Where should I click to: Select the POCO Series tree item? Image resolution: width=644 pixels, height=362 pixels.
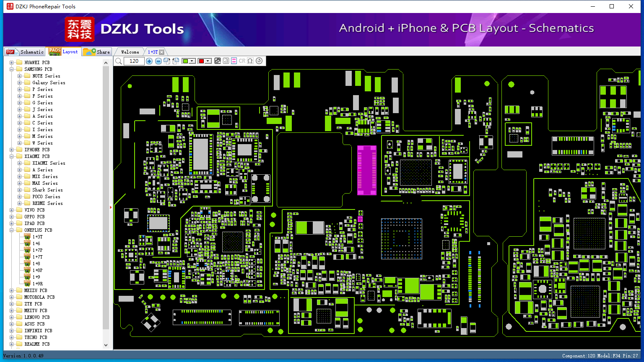point(46,197)
